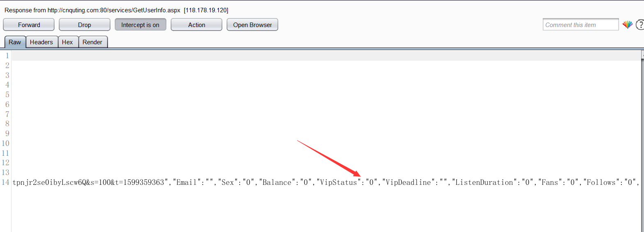Click the Open Browser button
644x232 pixels.
tap(252, 25)
